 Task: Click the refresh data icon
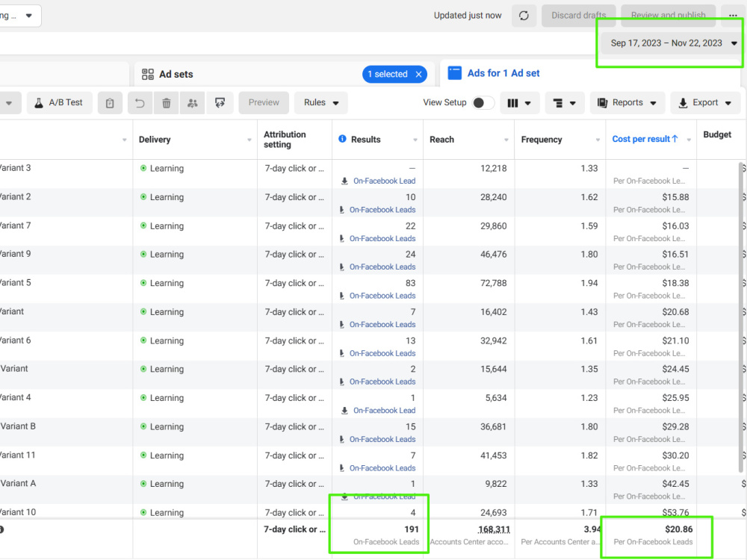pos(524,16)
